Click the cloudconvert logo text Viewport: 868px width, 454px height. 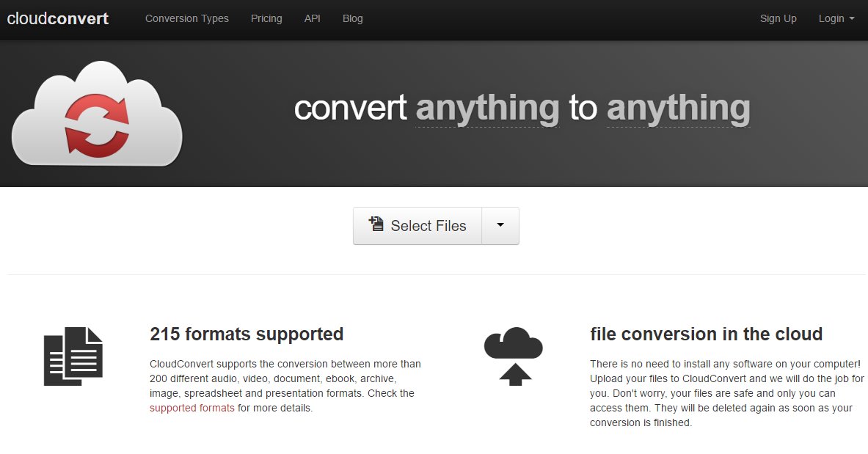click(57, 18)
